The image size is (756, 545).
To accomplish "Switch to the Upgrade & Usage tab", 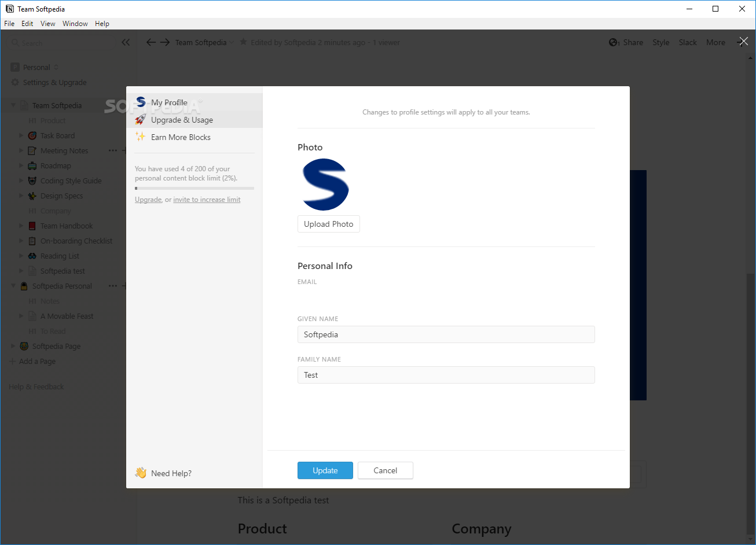I will (x=194, y=120).
